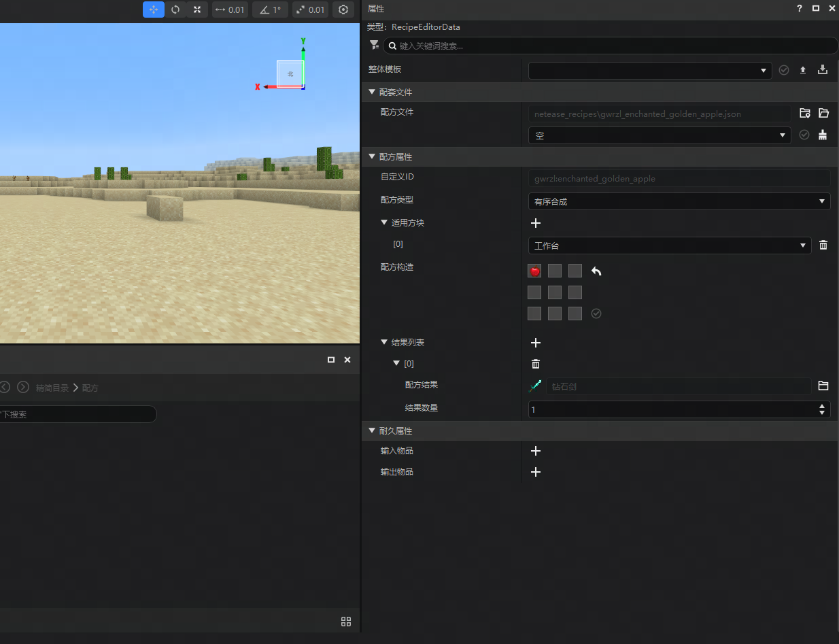This screenshot has width=839, height=644.
Task: Add a 输入物品 entry
Action: coord(536,451)
